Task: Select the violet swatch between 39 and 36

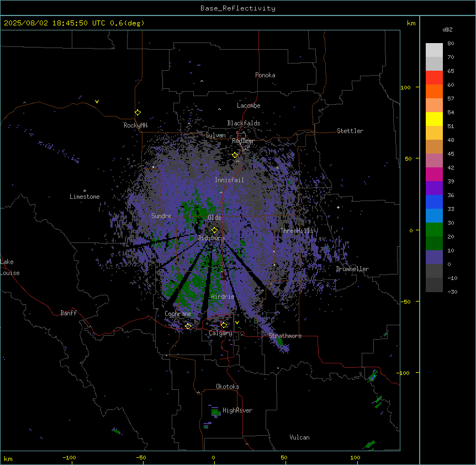Action: pos(434,188)
